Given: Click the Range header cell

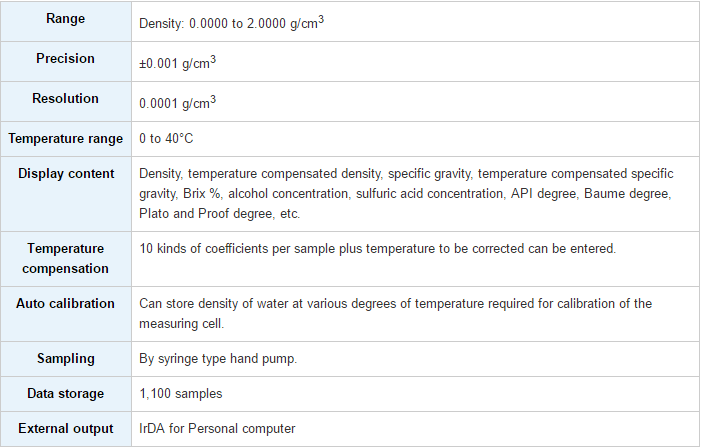Looking at the screenshot, I should coord(65,19).
